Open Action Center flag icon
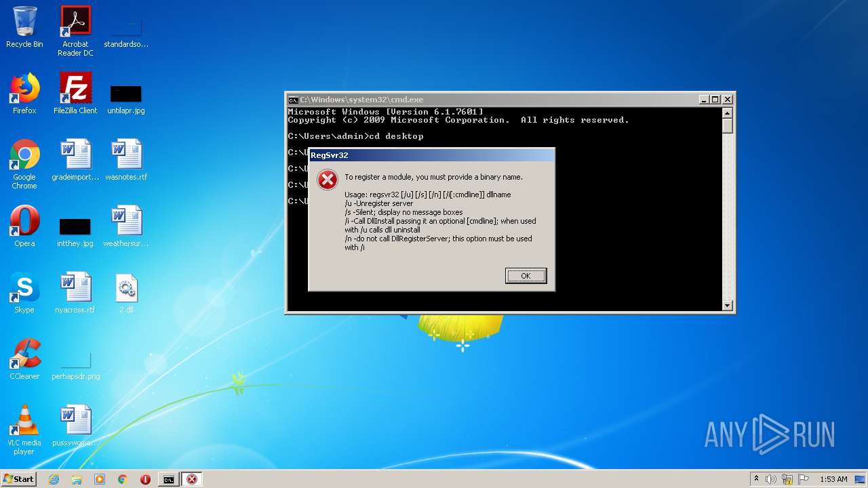 804,479
